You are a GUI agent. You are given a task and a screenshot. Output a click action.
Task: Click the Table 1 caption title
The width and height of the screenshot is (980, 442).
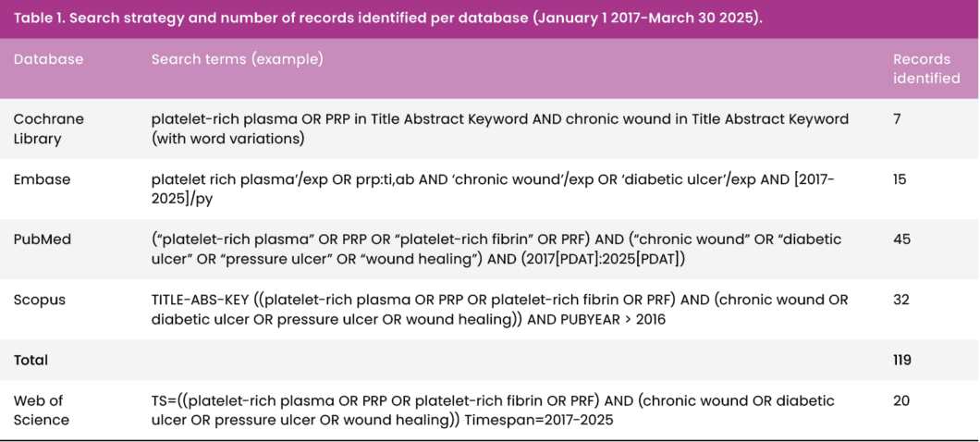(x=387, y=18)
